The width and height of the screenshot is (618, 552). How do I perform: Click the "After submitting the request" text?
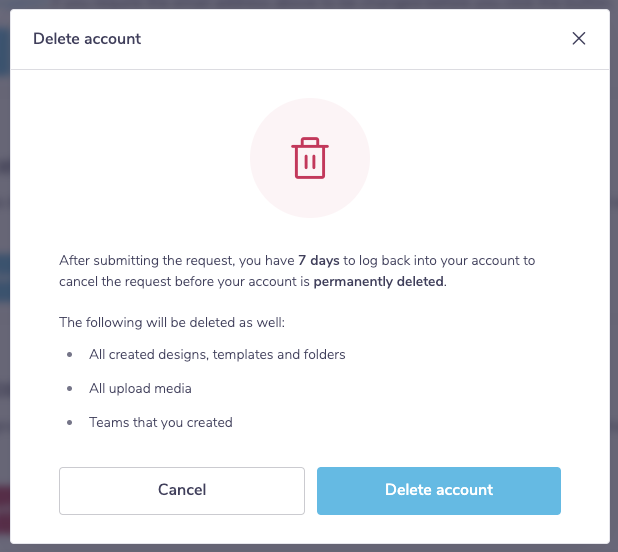[145, 260]
